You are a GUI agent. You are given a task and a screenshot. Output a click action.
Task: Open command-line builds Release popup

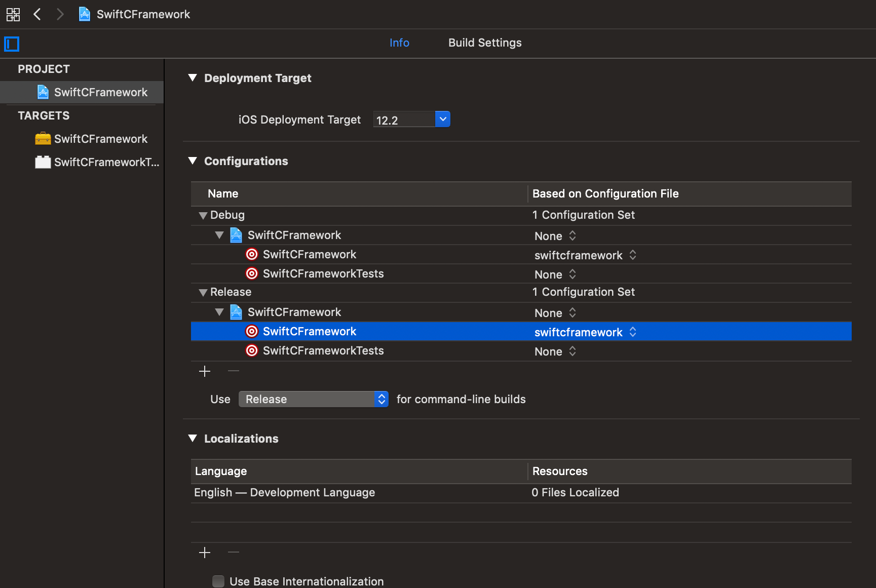[314, 399]
